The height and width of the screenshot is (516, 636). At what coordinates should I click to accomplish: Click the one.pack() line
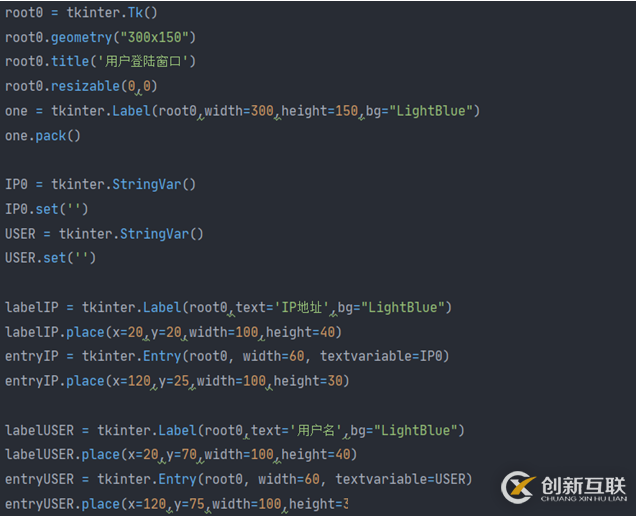[x=43, y=135]
